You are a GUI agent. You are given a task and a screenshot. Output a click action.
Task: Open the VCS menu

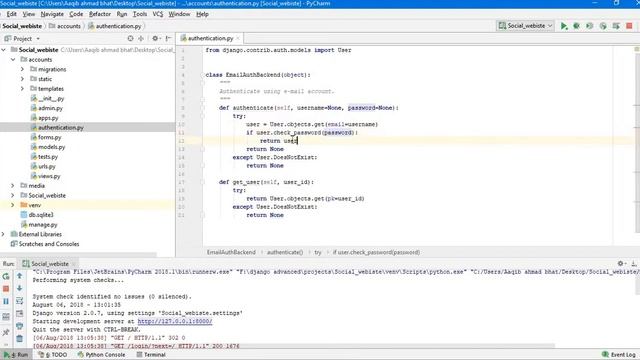tap(158, 14)
